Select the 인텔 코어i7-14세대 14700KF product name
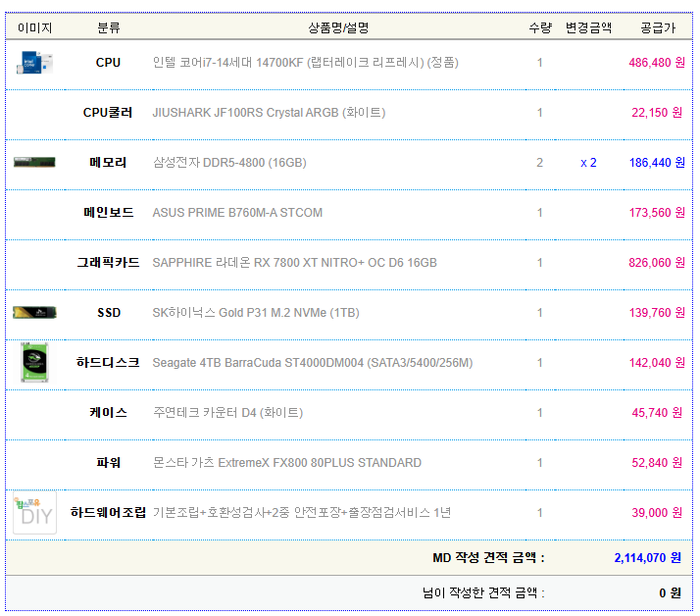Screen dimensions: 700x616 [305, 63]
